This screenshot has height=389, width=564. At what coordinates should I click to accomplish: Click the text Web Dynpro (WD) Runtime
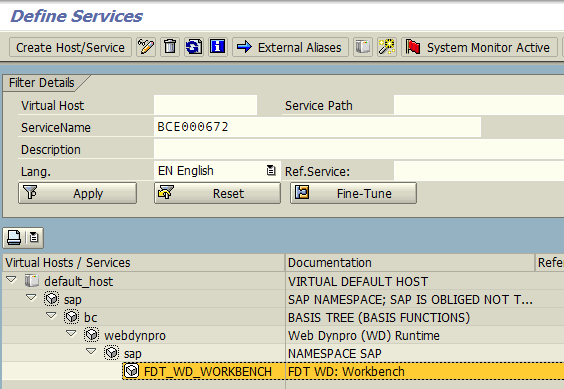coord(364,335)
